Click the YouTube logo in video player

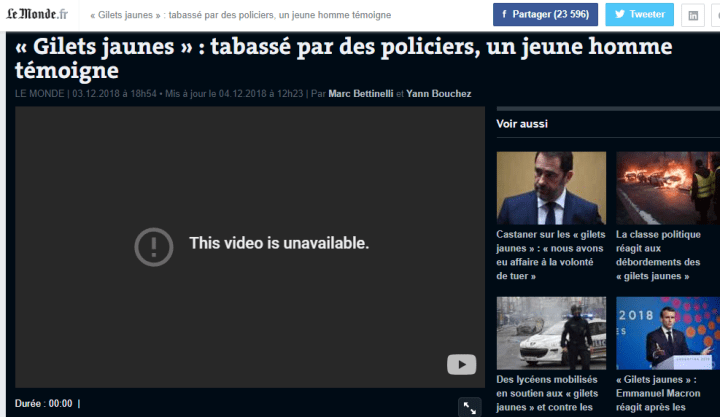[x=460, y=365]
